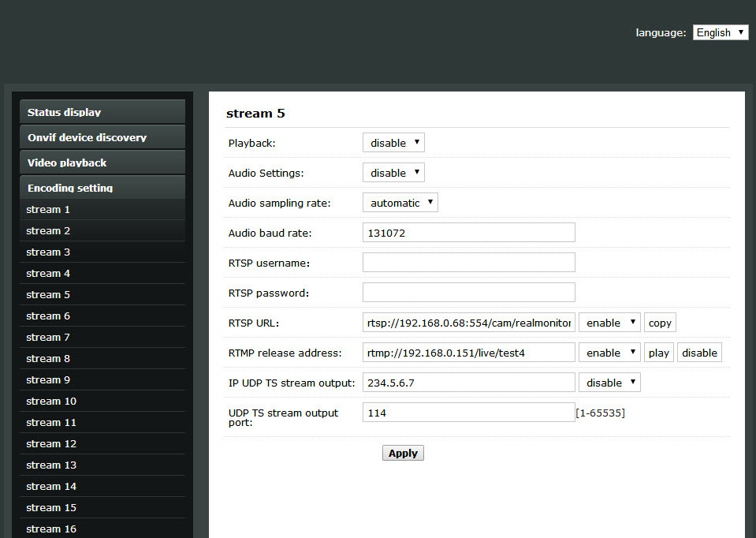Focus the RTSP username field
This screenshot has height=538, width=756.
point(468,263)
